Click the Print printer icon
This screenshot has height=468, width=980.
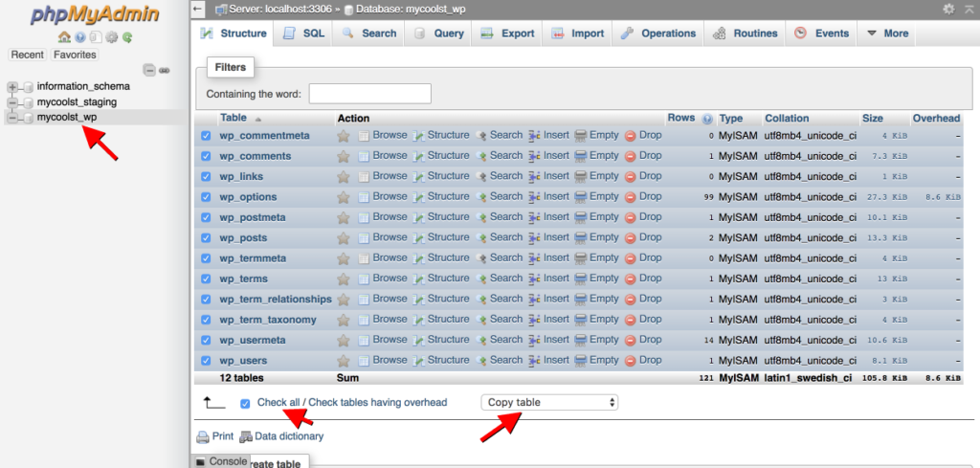point(203,436)
